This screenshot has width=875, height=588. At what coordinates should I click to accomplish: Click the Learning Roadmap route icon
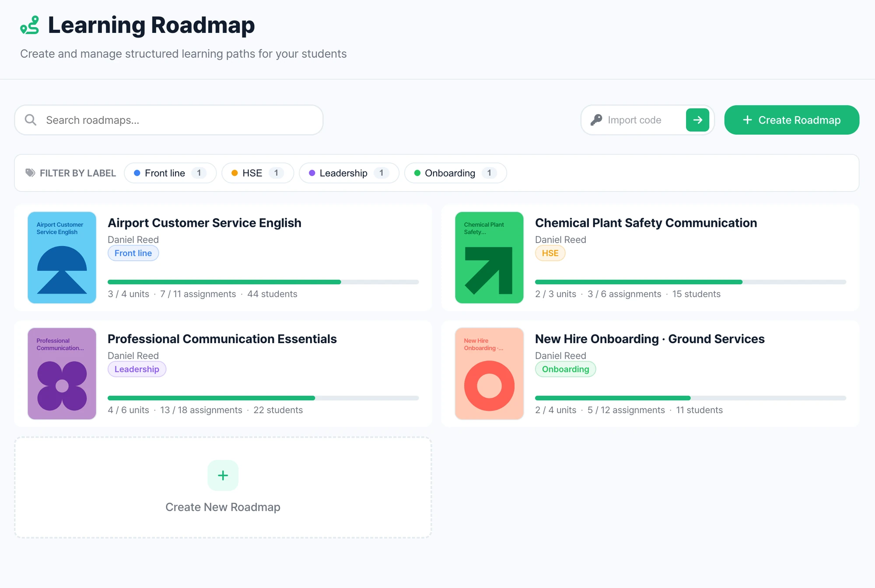point(30,25)
